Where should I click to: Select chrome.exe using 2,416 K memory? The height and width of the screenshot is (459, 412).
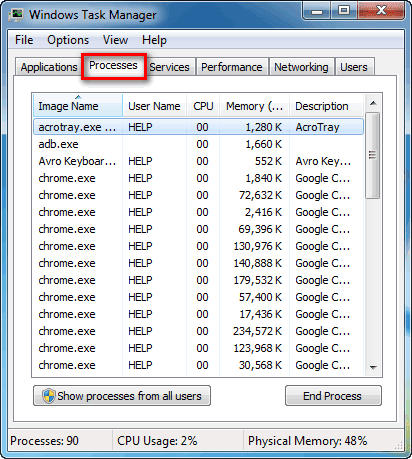[198, 212]
